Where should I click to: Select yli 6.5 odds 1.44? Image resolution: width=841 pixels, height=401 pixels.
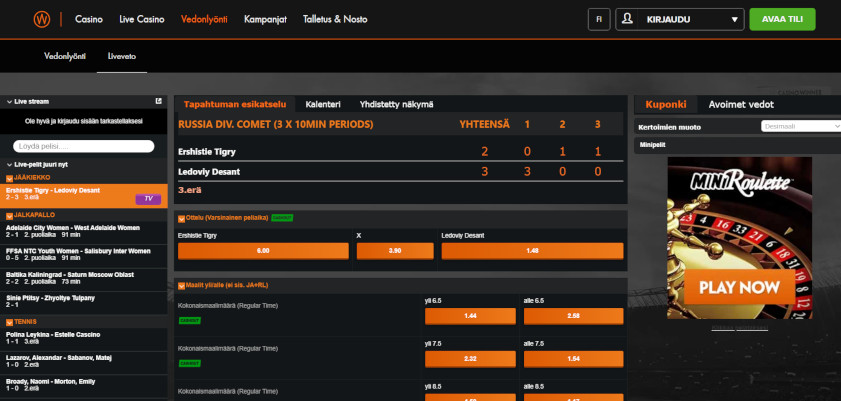pos(470,316)
